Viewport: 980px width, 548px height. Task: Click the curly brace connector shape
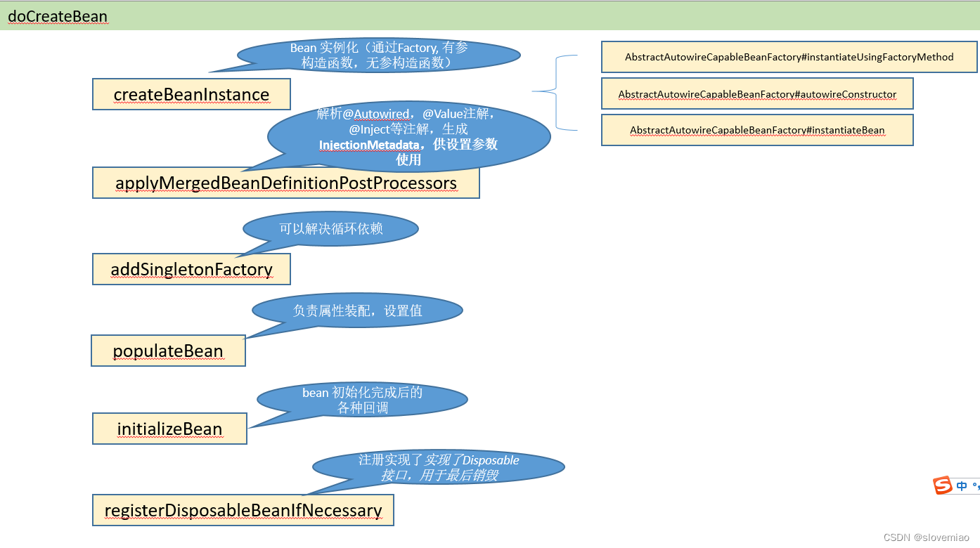coord(555,92)
